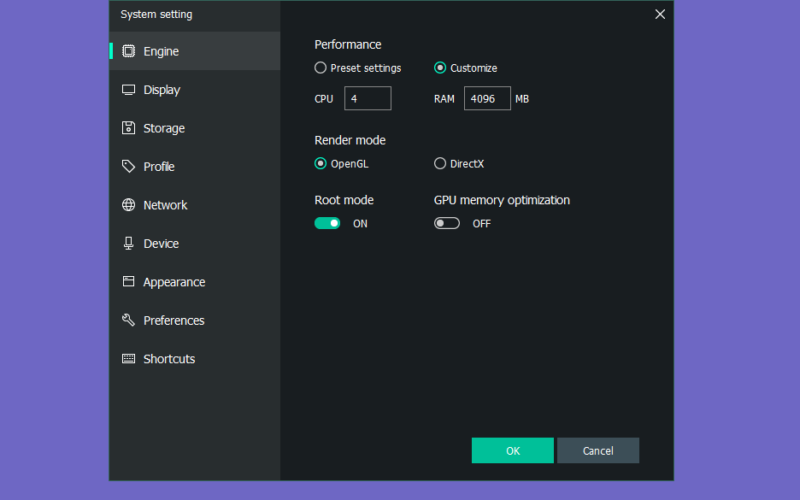Click the Device icon in sidebar
The width and height of the screenshot is (800, 500).
129,243
